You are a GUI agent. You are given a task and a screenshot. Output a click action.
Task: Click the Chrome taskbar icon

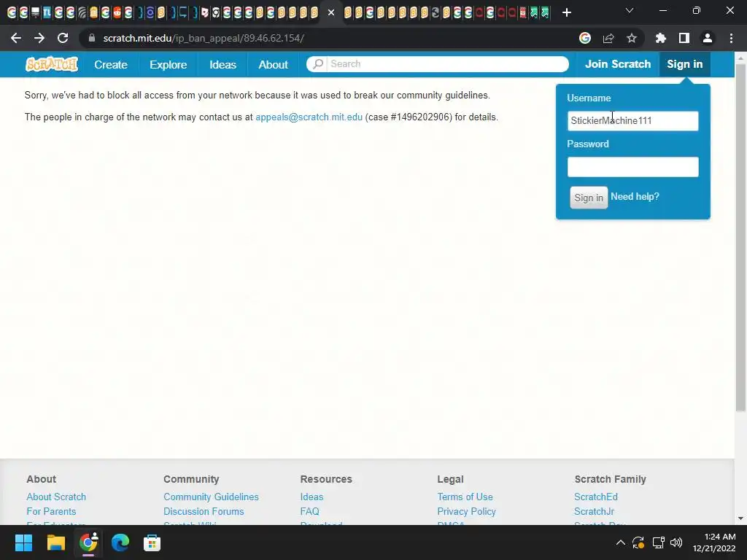point(88,542)
